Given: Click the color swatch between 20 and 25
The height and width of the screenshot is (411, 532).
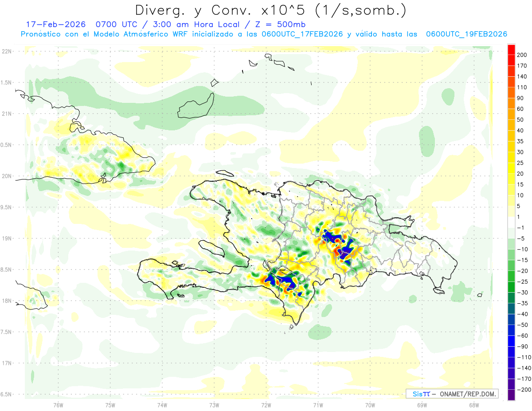Looking at the screenshot, I should point(511,168).
